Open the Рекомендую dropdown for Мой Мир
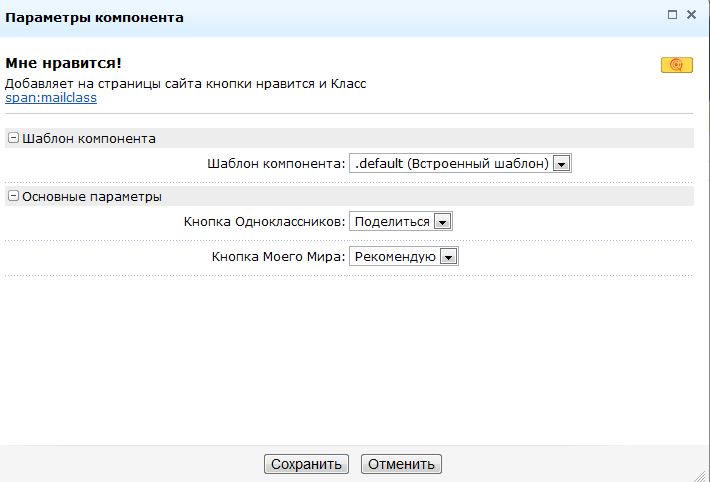 (403, 256)
